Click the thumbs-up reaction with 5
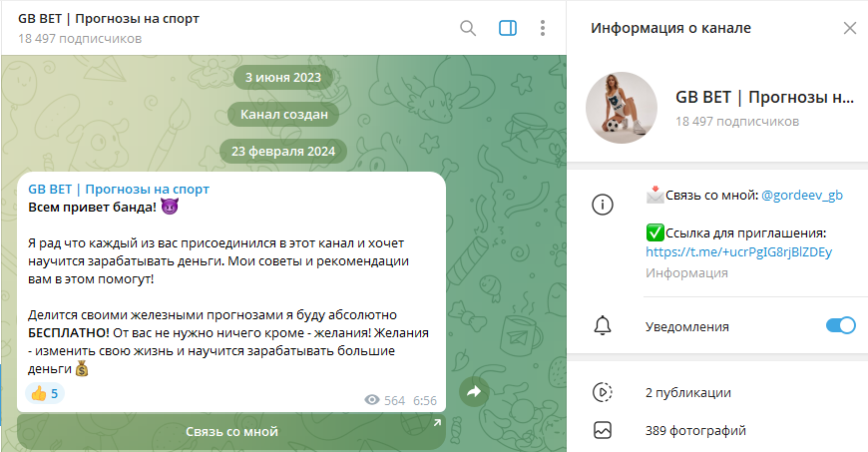The image size is (868, 452). [x=45, y=394]
